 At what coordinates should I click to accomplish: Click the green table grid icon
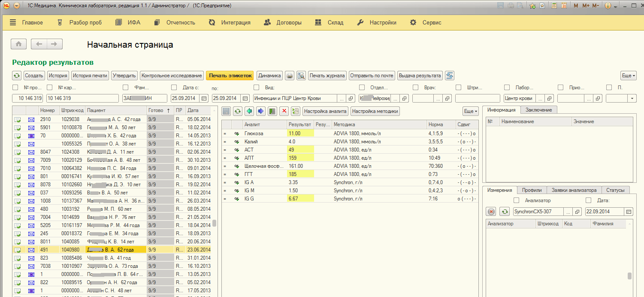point(272,112)
